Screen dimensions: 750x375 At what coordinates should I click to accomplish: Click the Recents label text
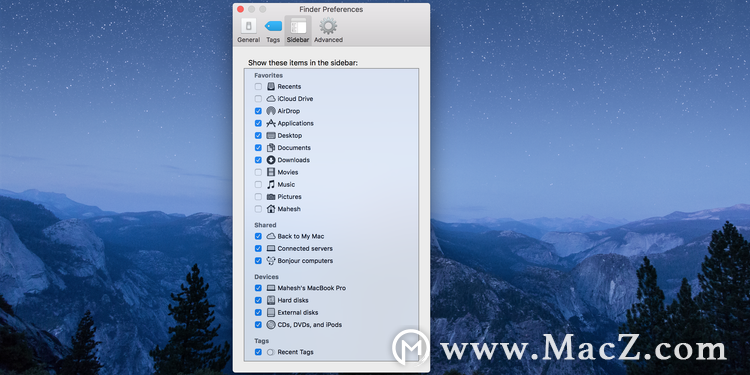[x=289, y=87]
